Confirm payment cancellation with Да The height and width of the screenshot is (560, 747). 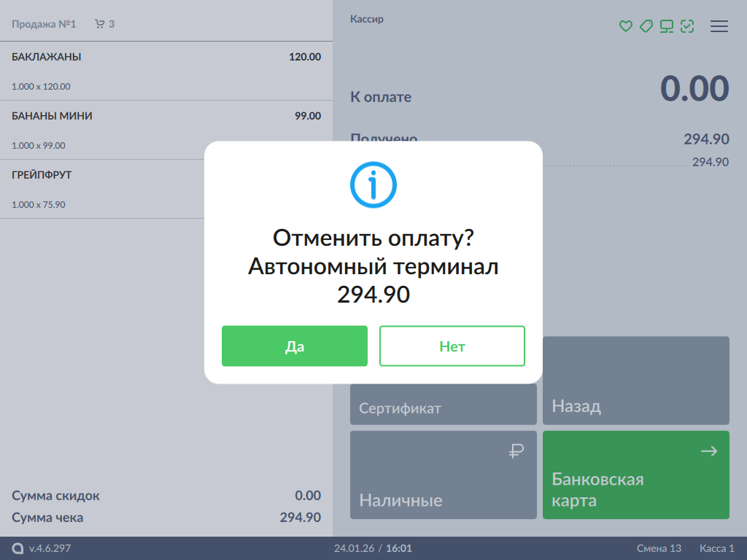[294, 346]
